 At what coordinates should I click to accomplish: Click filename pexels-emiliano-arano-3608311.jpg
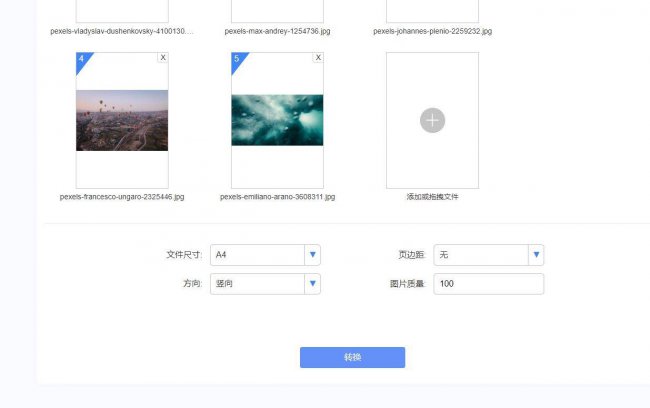pos(277,197)
